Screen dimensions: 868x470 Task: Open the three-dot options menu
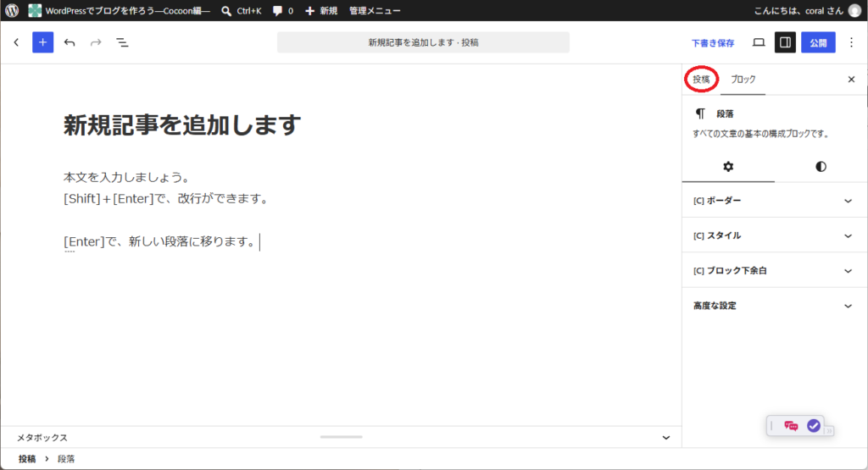[851, 42]
